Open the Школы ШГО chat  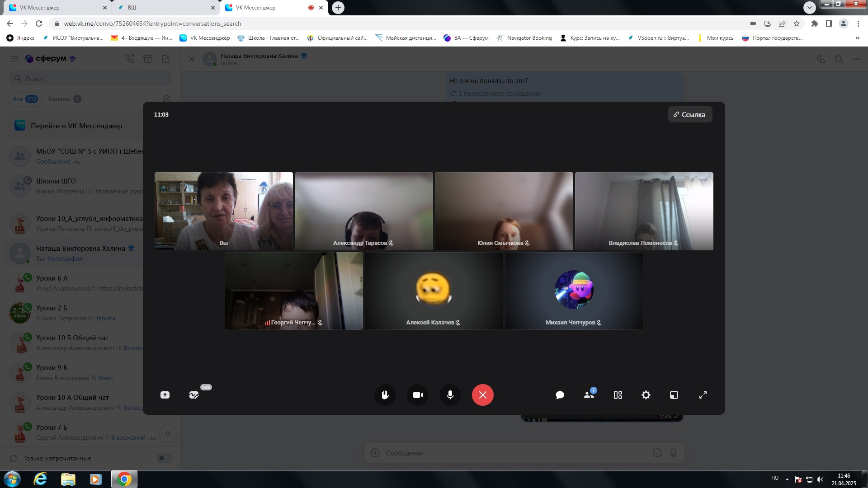(x=76, y=186)
